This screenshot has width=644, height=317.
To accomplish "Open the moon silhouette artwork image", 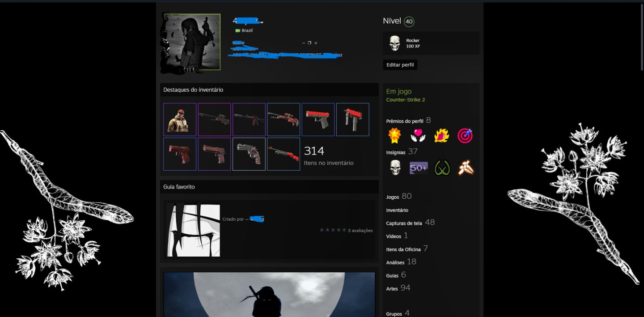I will (x=269, y=295).
